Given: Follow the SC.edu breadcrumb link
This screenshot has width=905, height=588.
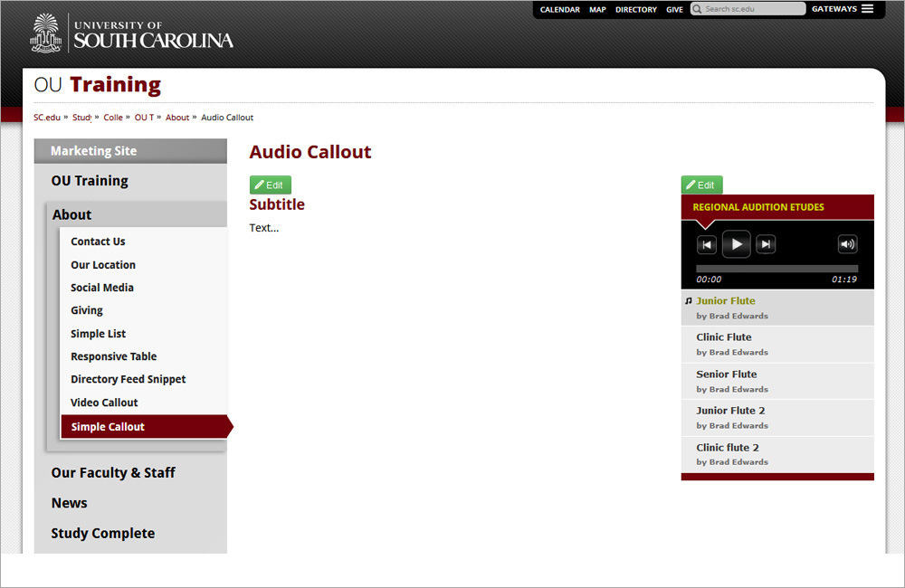Looking at the screenshot, I should 46,118.
